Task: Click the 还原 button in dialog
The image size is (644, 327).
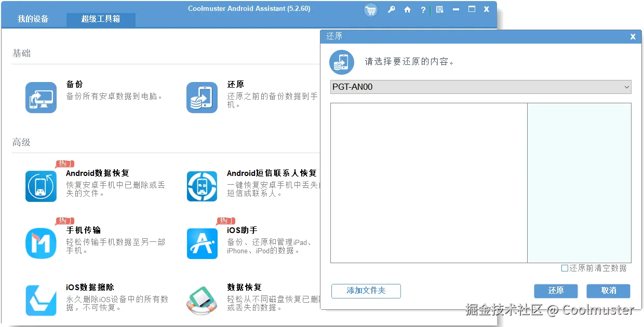Action: coord(556,291)
